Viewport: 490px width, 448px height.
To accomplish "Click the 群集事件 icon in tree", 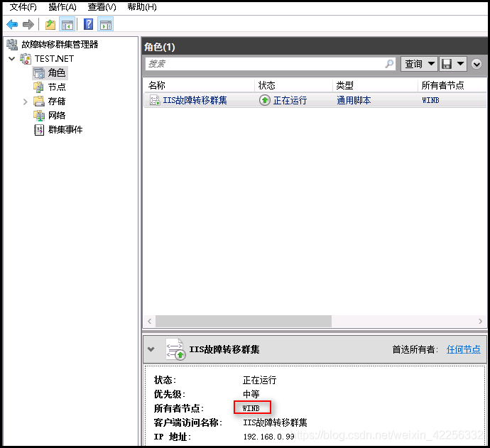I will pyautogui.click(x=39, y=130).
